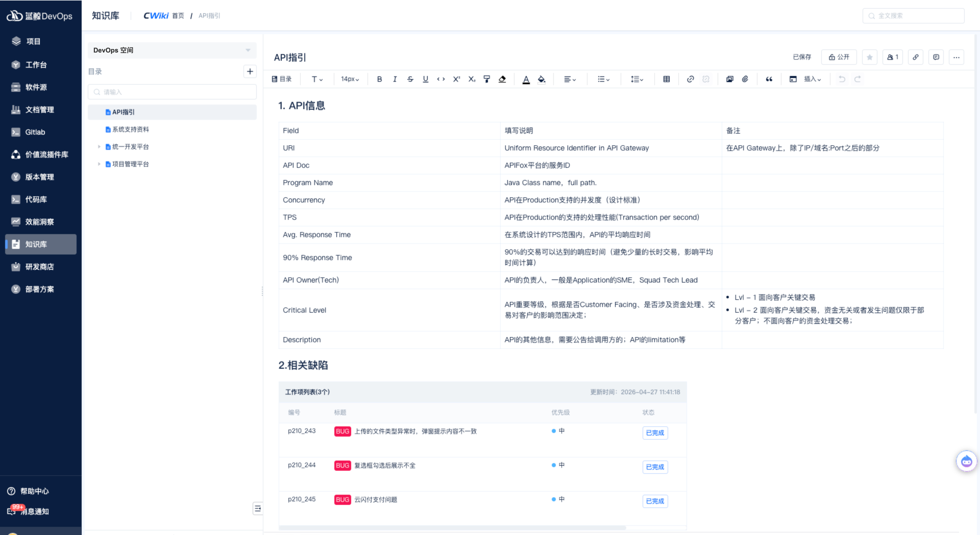Underline the selected text
The width and height of the screenshot is (980, 535).
(x=425, y=79)
